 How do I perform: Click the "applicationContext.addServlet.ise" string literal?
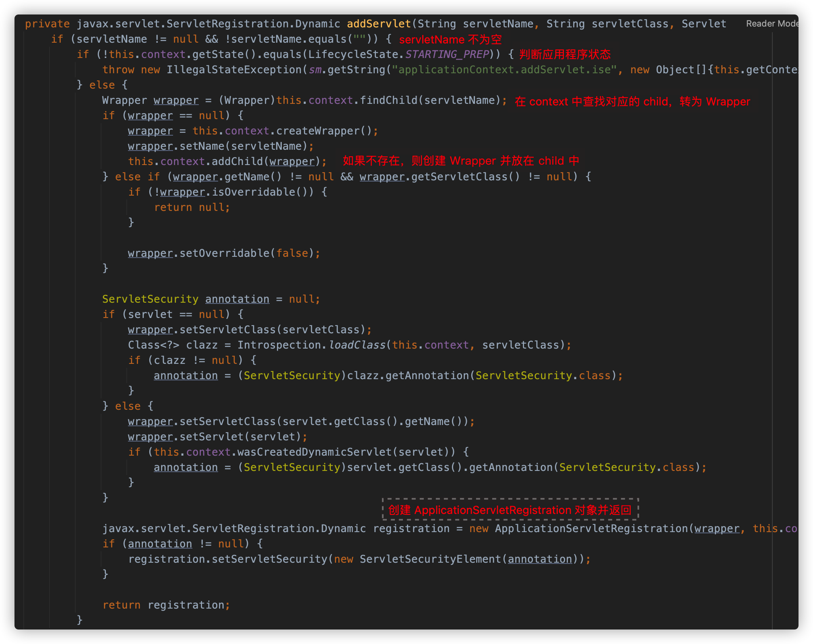(505, 70)
